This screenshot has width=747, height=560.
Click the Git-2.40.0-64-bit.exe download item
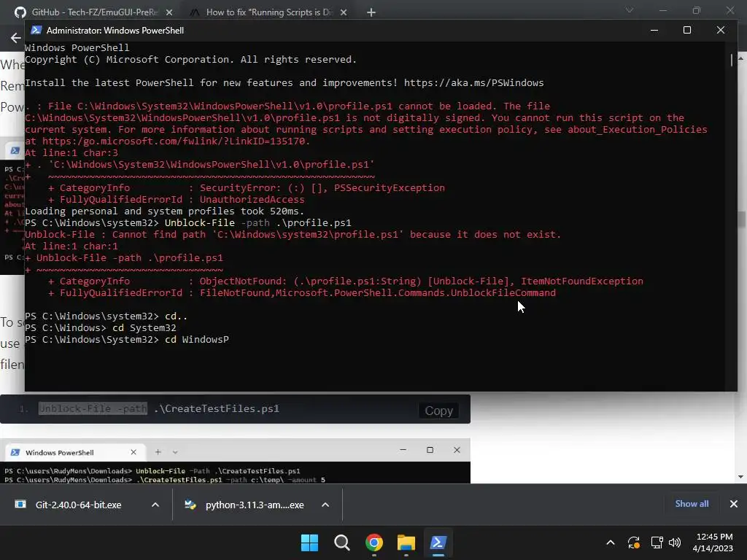[x=78, y=505]
